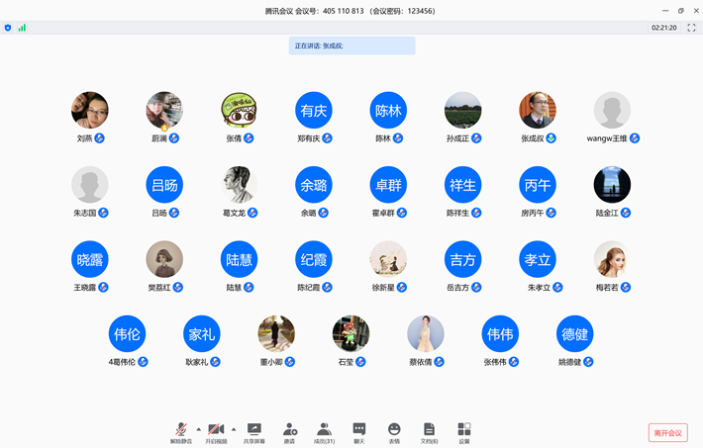Check the green network signal indicator

pos(22,28)
